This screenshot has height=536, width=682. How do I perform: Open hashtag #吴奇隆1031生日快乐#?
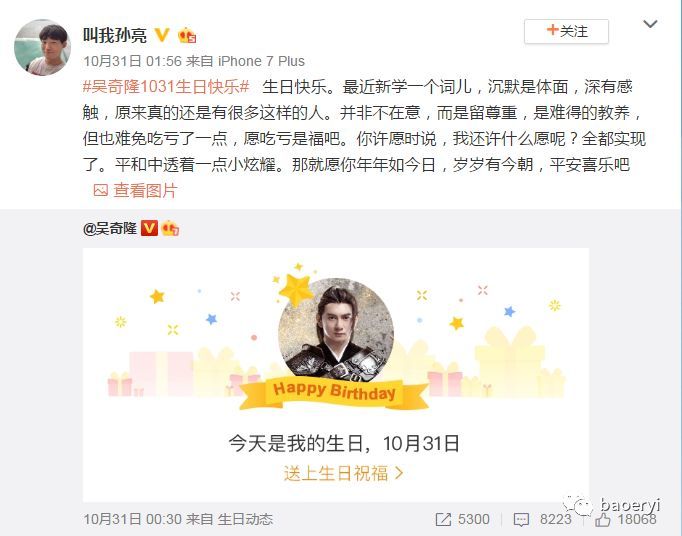pyautogui.click(x=166, y=87)
